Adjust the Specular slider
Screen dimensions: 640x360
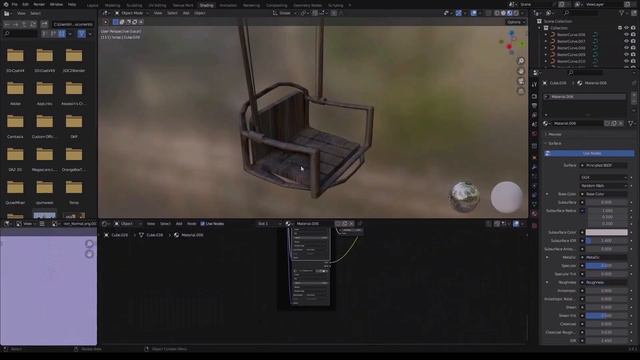(607, 266)
